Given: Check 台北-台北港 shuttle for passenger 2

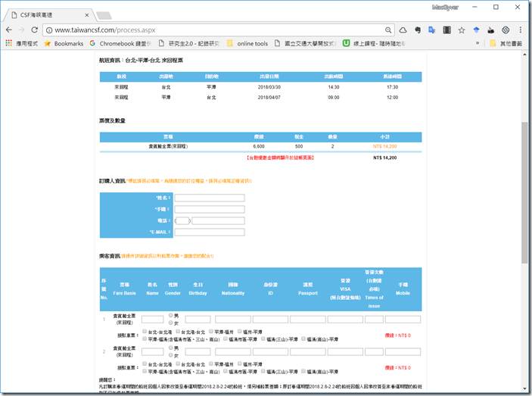Looking at the screenshot, I should click(145, 363).
